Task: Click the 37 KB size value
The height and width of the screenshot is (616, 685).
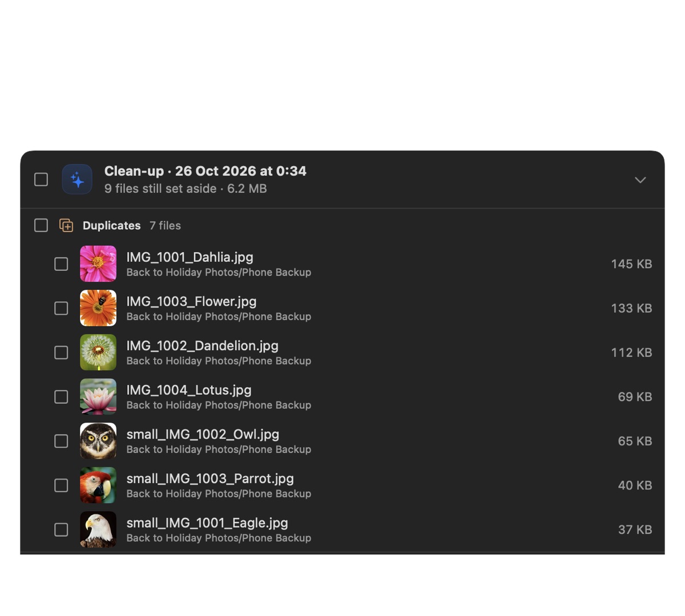Action: pyautogui.click(x=635, y=530)
